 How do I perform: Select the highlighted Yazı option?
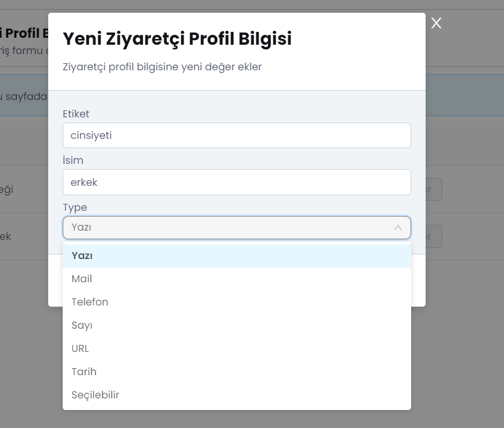pos(236,256)
